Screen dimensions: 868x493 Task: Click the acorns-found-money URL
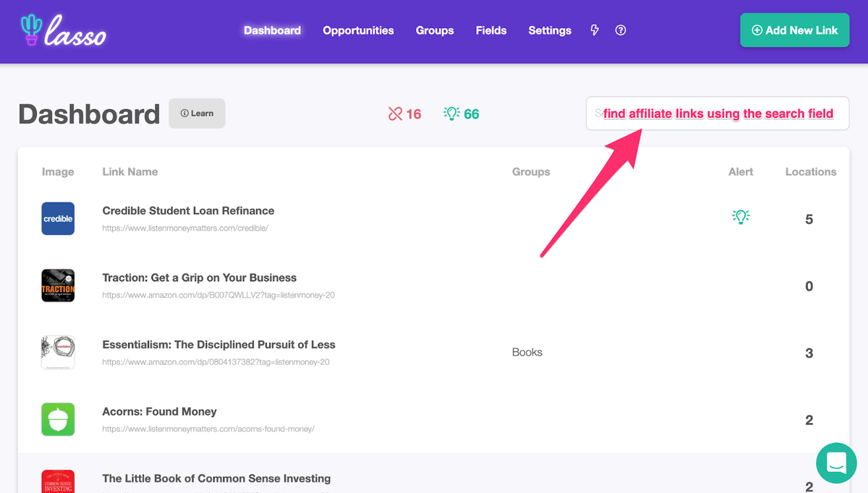[208, 429]
